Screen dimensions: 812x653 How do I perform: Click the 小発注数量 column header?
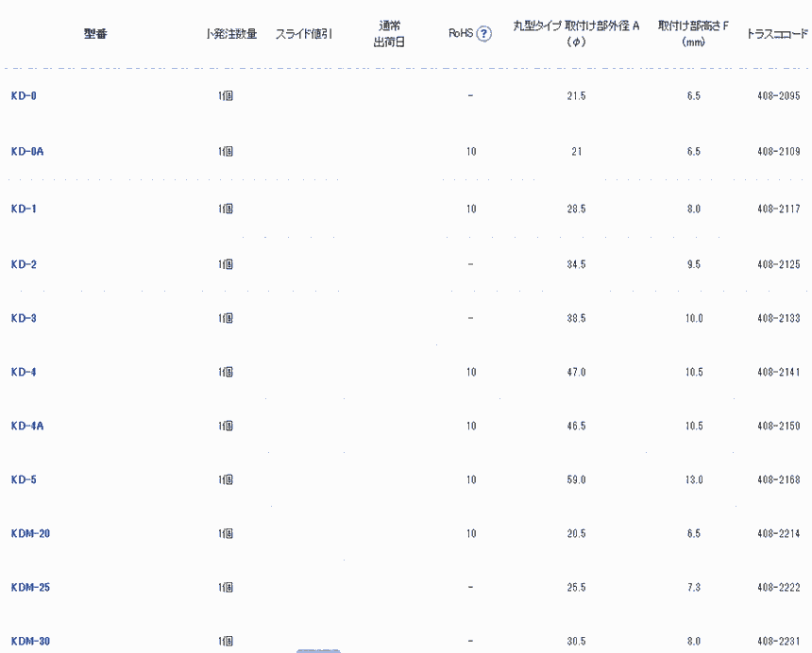[x=231, y=34]
